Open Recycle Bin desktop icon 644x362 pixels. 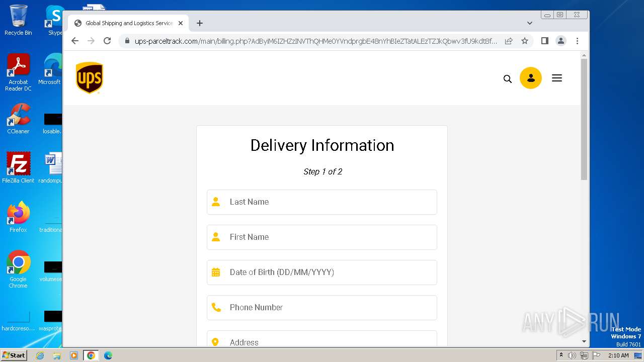pos(18,20)
